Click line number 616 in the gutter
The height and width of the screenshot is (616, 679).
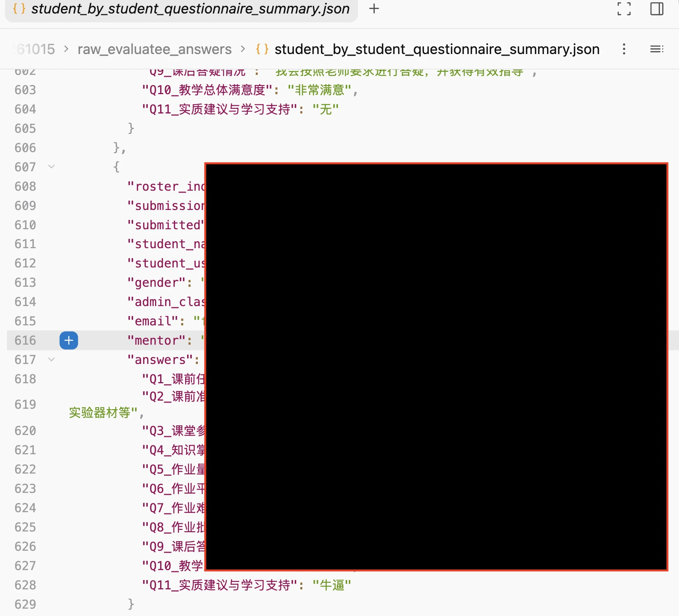pyautogui.click(x=25, y=340)
